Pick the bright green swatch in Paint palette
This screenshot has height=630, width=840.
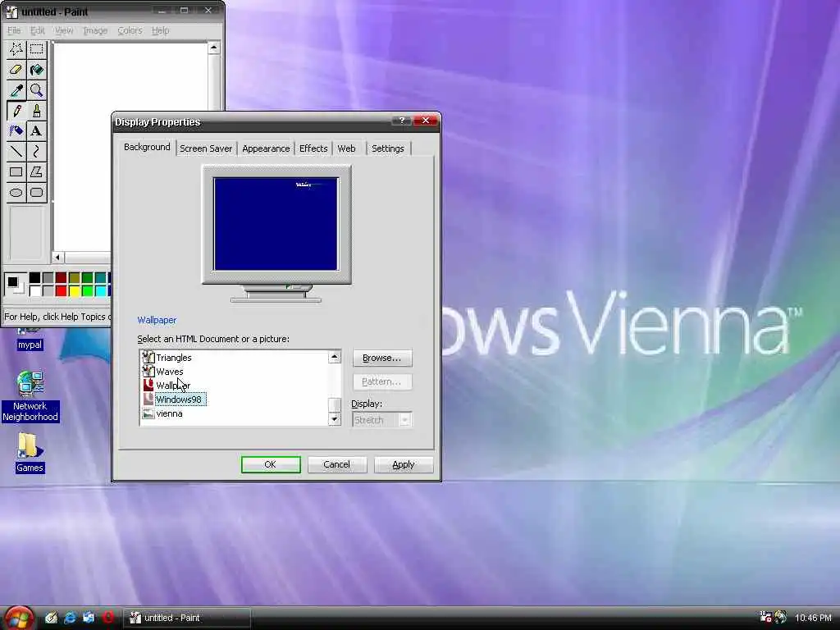tap(87, 291)
